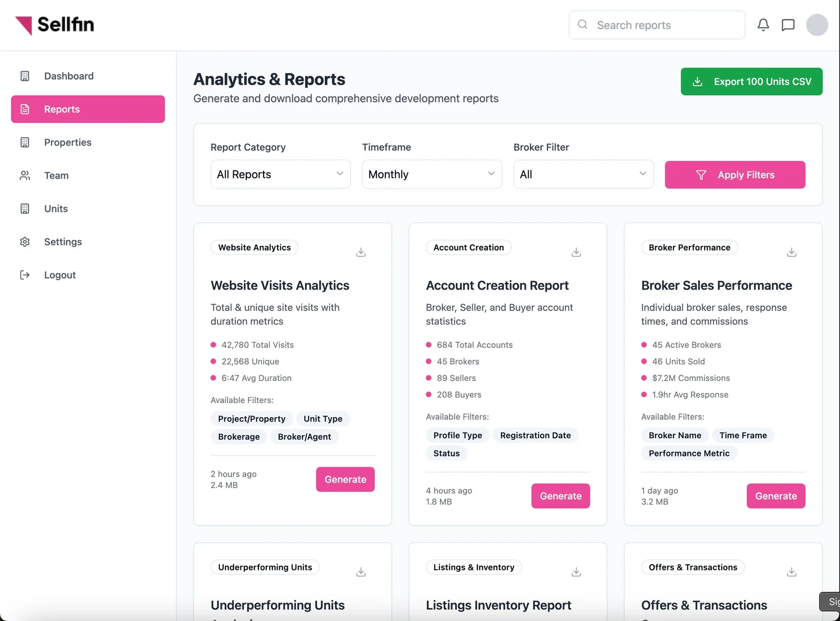Image resolution: width=840 pixels, height=621 pixels.
Task: Click the Dashboard sidebar icon
Action: [x=25, y=76]
